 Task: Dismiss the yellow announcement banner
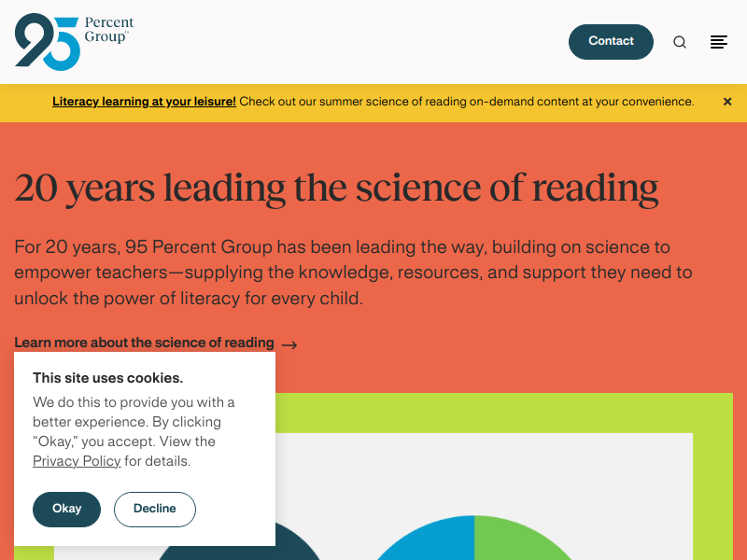(x=727, y=102)
